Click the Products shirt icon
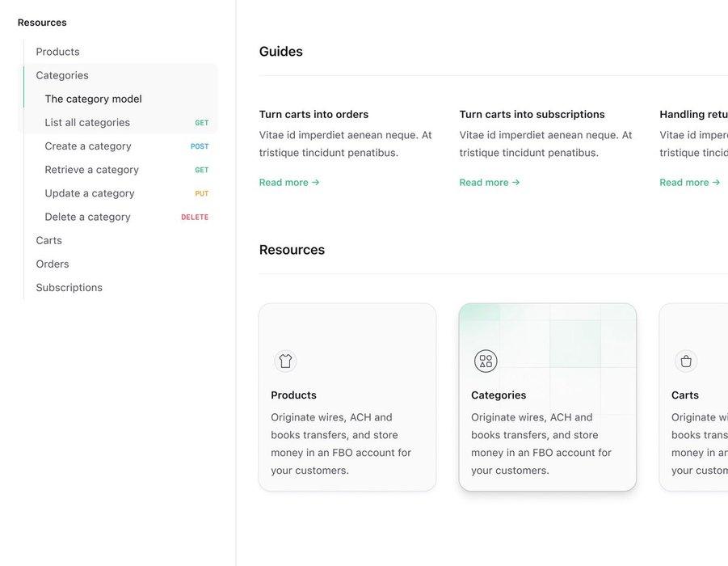This screenshot has height=566, width=728. coord(285,361)
